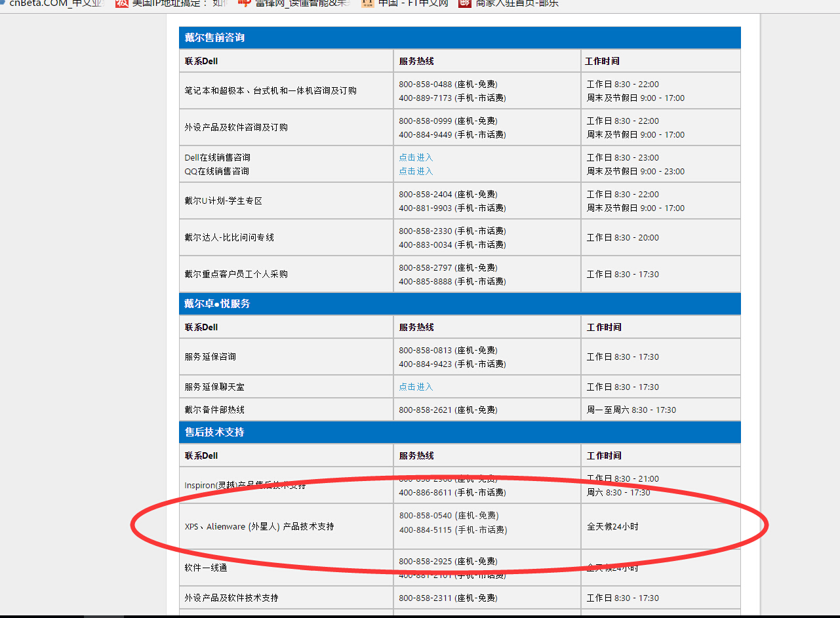Open the 点击进入 link for QQ在线销售咨询
Screen dimensions: 840x618
point(416,171)
